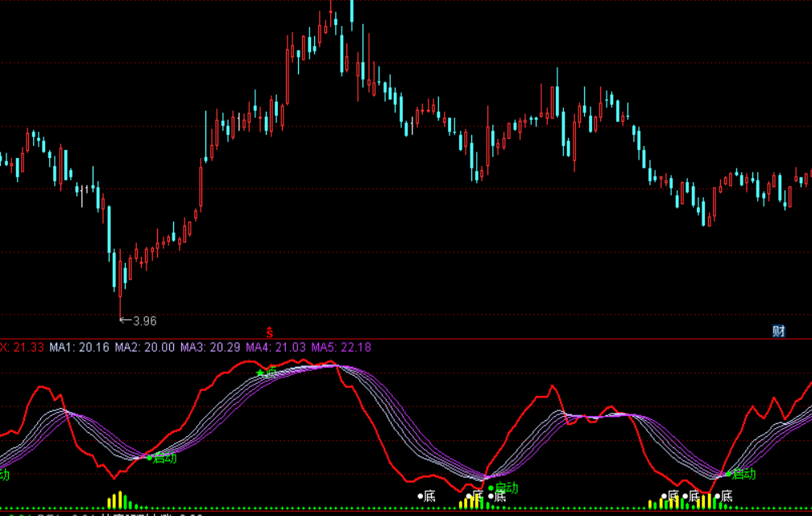
Task: Click the purple MA4: 21.03 label
Action: [x=275, y=347]
